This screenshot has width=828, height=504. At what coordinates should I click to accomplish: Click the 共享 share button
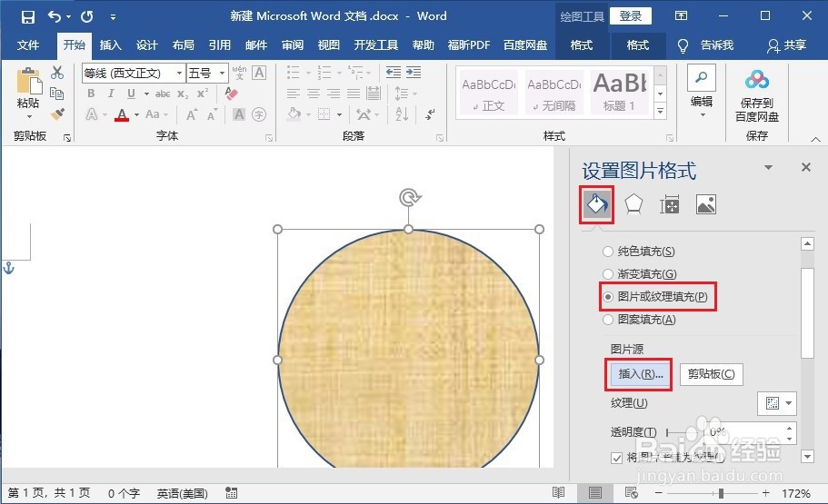coord(787,46)
